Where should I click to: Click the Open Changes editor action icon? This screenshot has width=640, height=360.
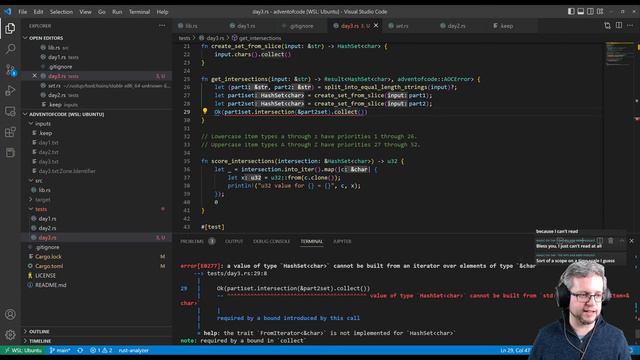[x=607, y=26]
